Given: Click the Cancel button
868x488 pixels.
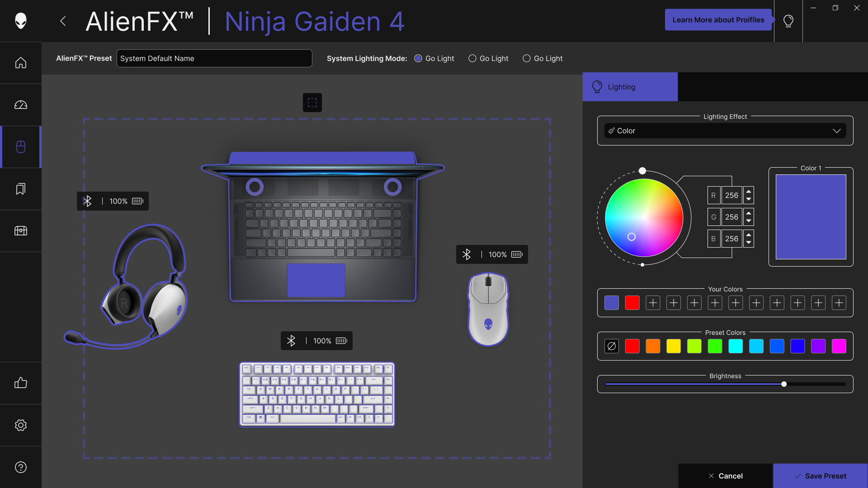Looking at the screenshot, I should [725, 476].
